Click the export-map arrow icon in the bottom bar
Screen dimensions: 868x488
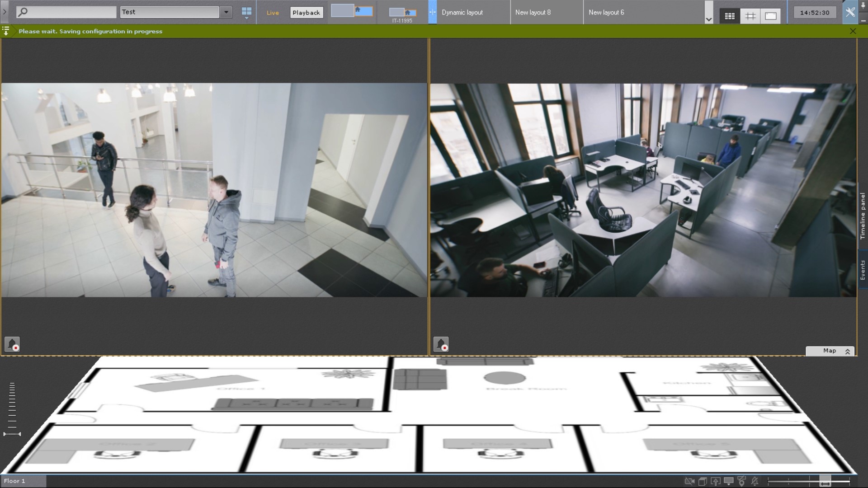pyautogui.click(x=715, y=481)
